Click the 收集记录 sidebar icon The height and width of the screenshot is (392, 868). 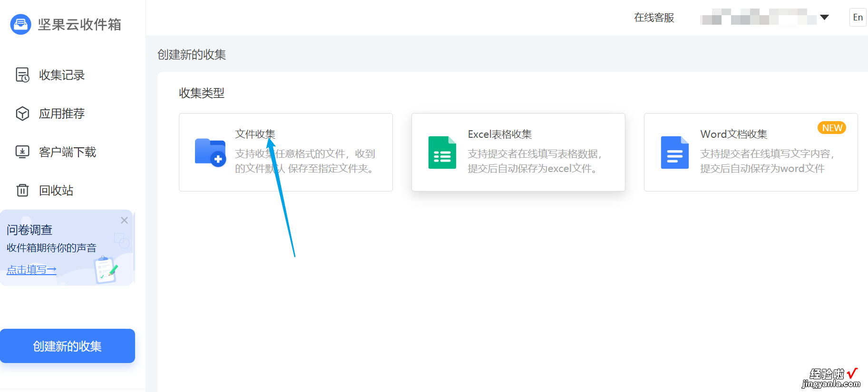pos(22,75)
